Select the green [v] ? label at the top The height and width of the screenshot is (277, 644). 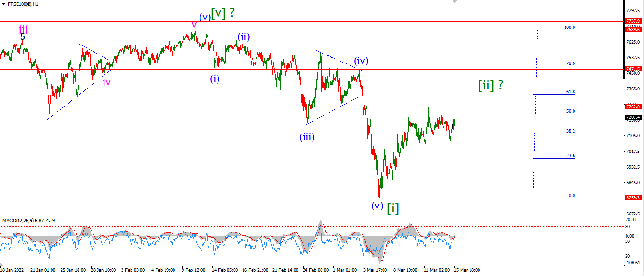(x=223, y=13)
